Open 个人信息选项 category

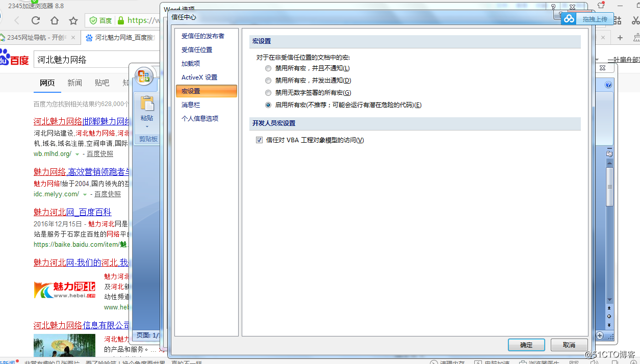[x=200, y=119]
